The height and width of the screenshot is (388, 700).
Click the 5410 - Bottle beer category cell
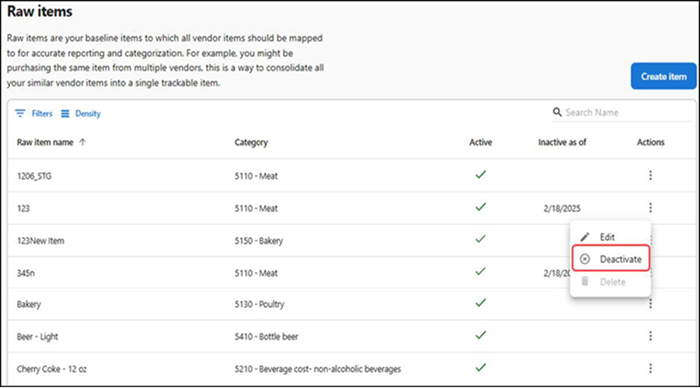pyautogui.click(x=267, y=337)
